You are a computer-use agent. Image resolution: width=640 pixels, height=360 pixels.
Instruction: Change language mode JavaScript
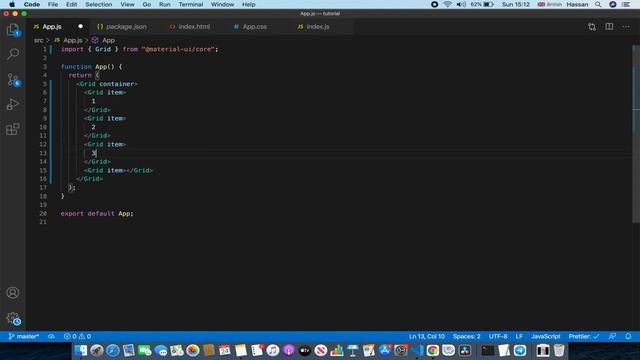tap(545, 336)
